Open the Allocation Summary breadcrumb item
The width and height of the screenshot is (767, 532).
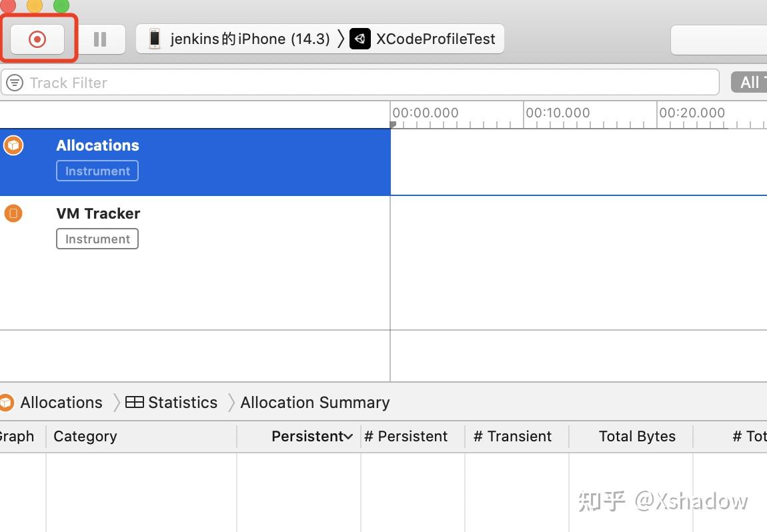point(315,402)
